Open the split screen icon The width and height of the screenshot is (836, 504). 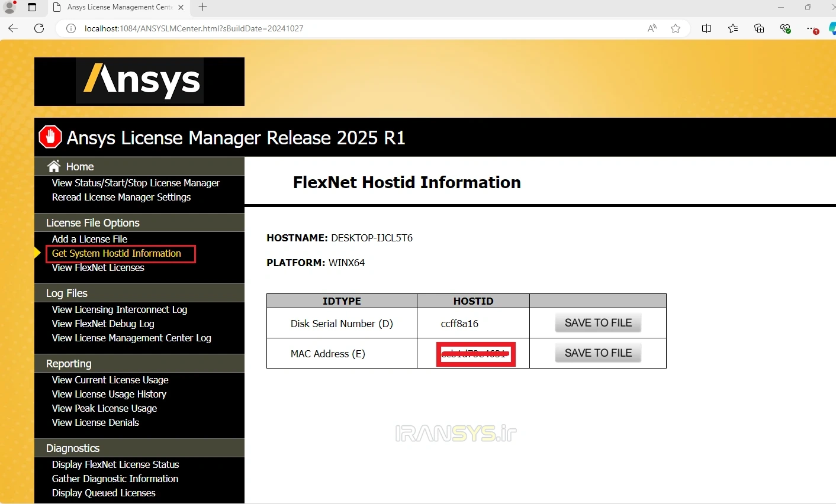click(x=706, y=28)
